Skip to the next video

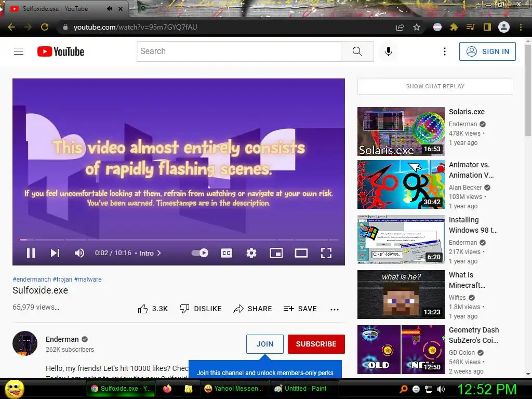click(55, 253)
